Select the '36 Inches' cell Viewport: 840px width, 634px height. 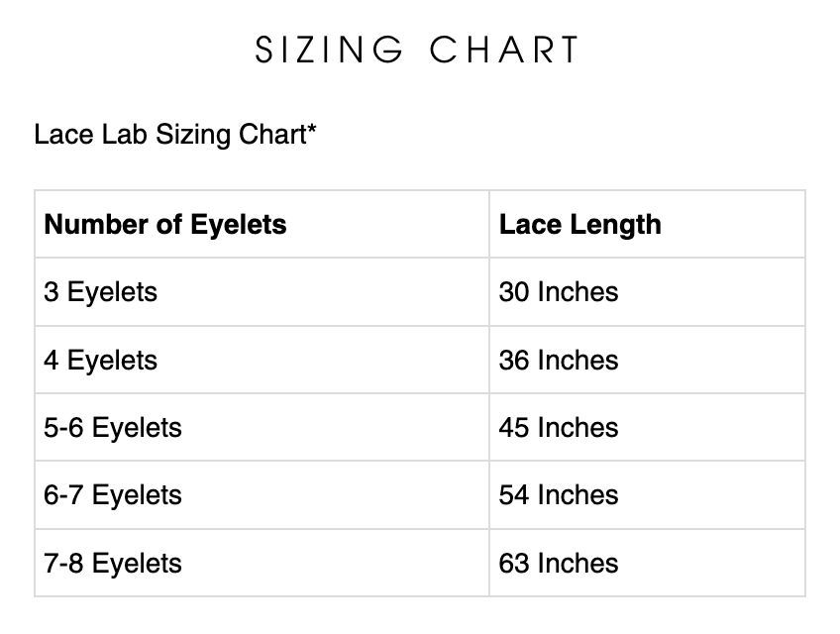pos(559,360)
